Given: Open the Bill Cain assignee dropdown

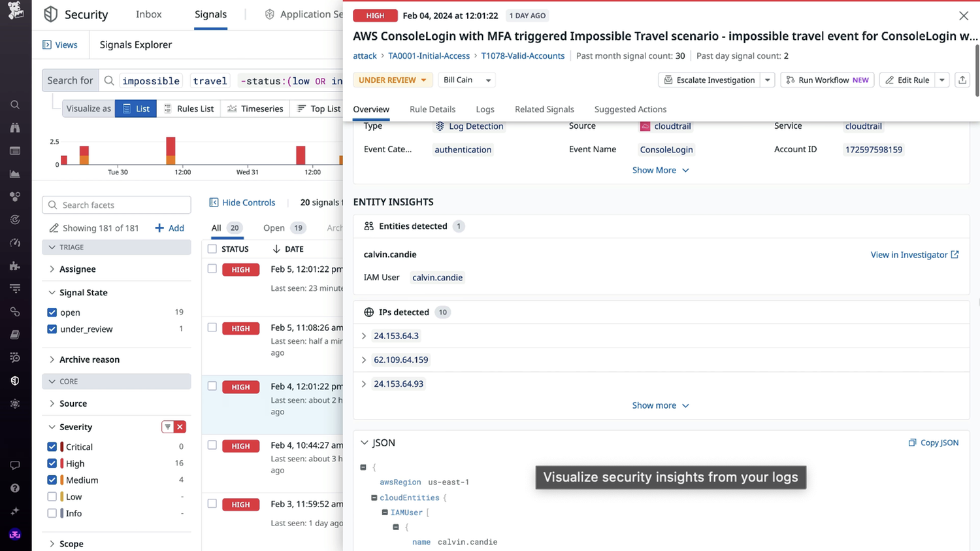Looking at the screenshot, I should pyautogui.click(x=466, y=80).
